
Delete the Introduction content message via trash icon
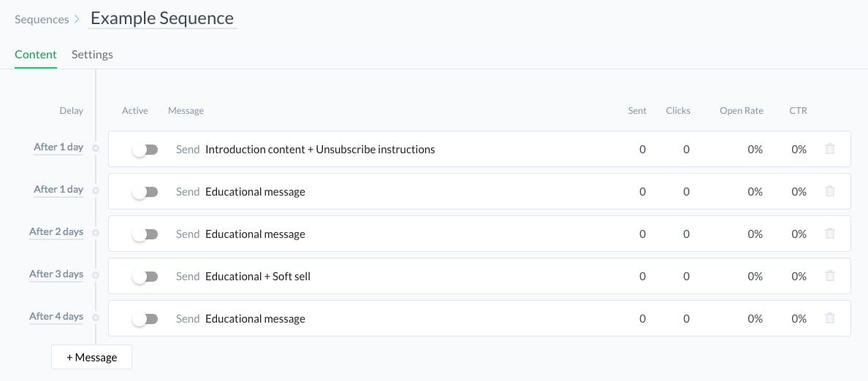click(830, 149)
